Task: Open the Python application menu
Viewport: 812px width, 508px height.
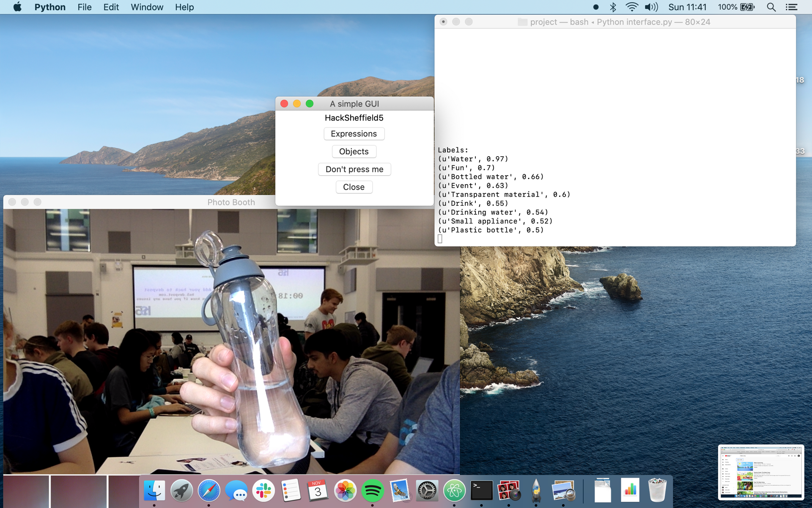Action: (49, 7)
